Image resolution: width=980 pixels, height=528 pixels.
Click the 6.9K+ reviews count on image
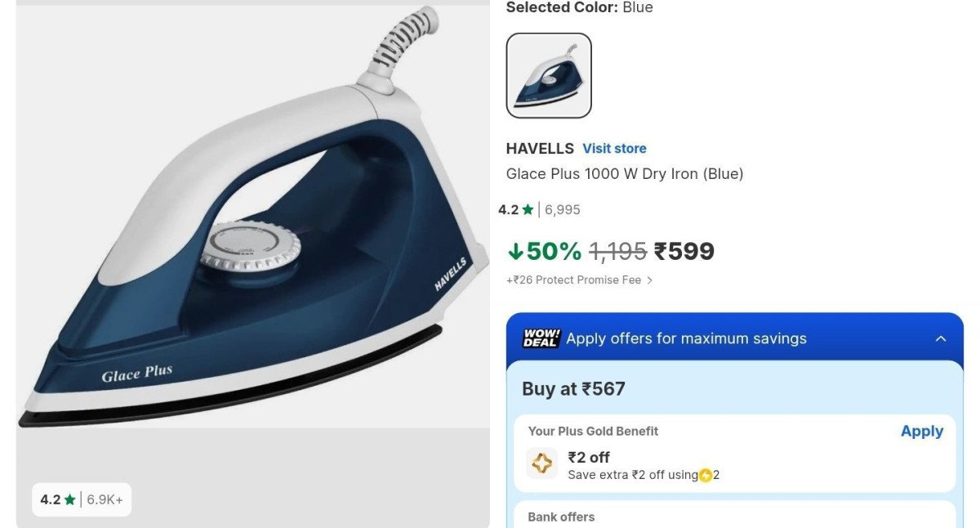point(105,499)
